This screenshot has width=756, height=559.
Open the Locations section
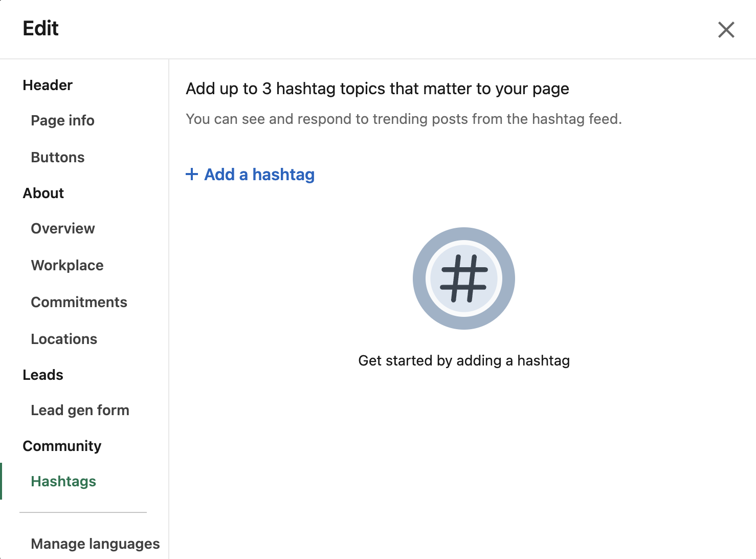pyautogui.click(x=64, y=339)
